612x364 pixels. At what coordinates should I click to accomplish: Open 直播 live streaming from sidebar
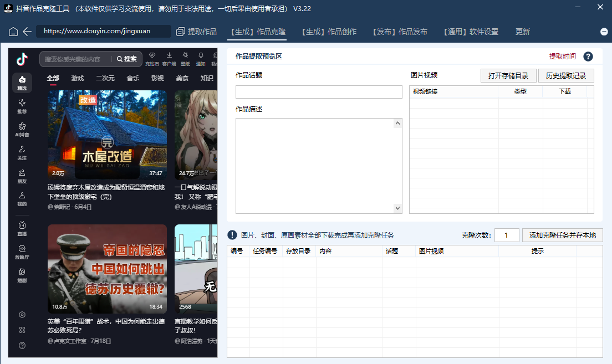(x=22, y=228)
